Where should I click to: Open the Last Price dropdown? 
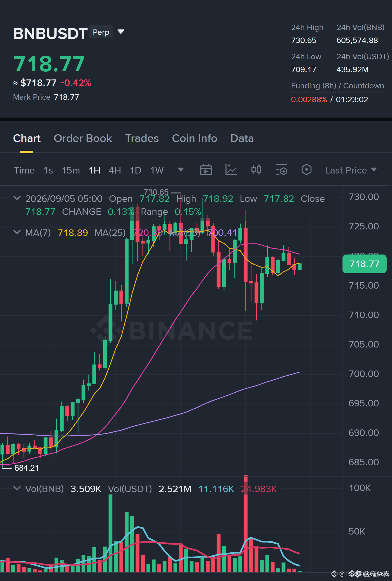[x=351, y=170]
